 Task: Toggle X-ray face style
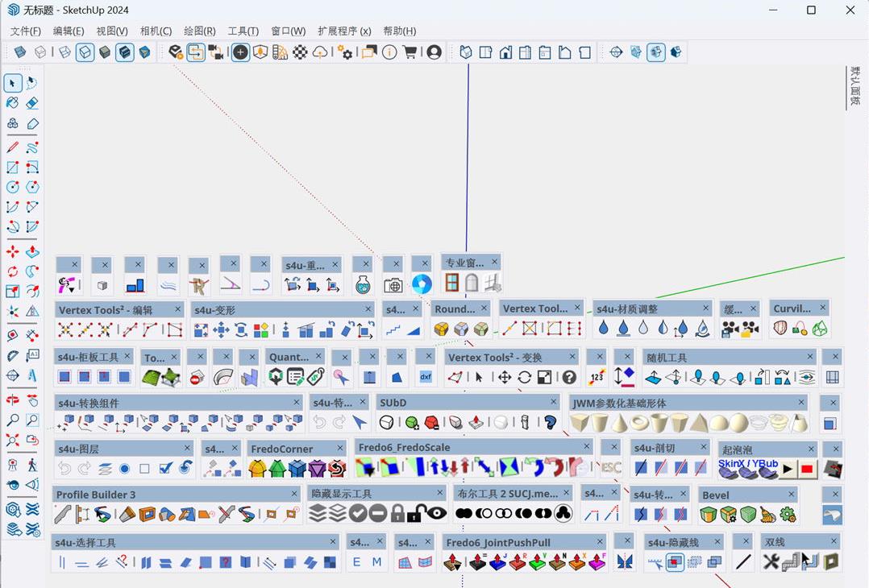coord(20,52)
